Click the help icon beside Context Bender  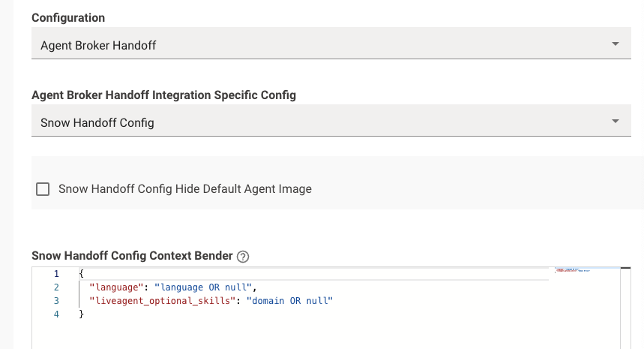coord(243,256)
